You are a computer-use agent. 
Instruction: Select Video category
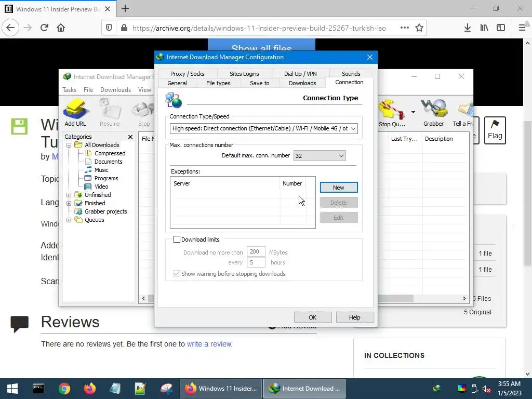coord(101,187)
